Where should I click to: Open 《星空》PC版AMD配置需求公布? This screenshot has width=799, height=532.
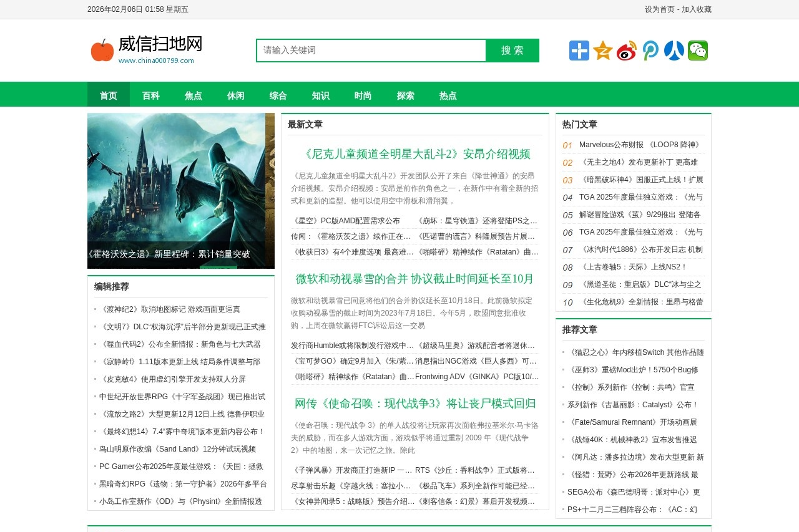tap(345, 221)
